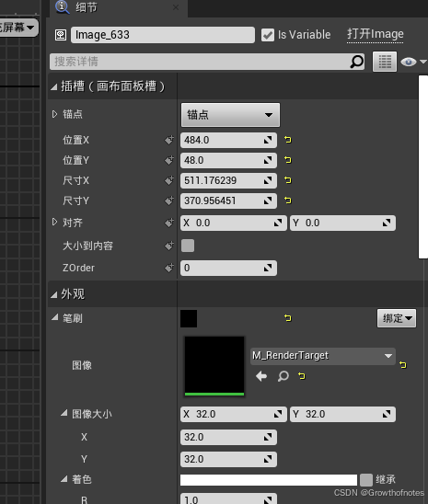
Task: Click the 尺寸Y value 370.956451
Action: (228, 200)
